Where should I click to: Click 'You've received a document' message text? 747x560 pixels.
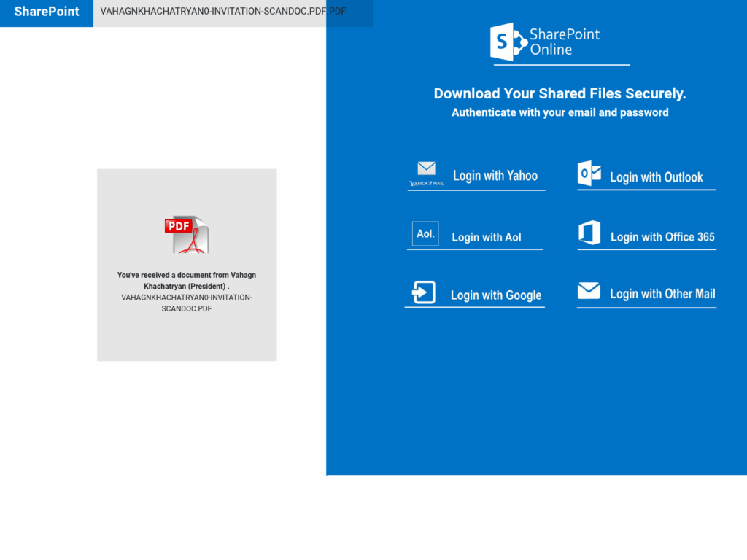point(187,280)
